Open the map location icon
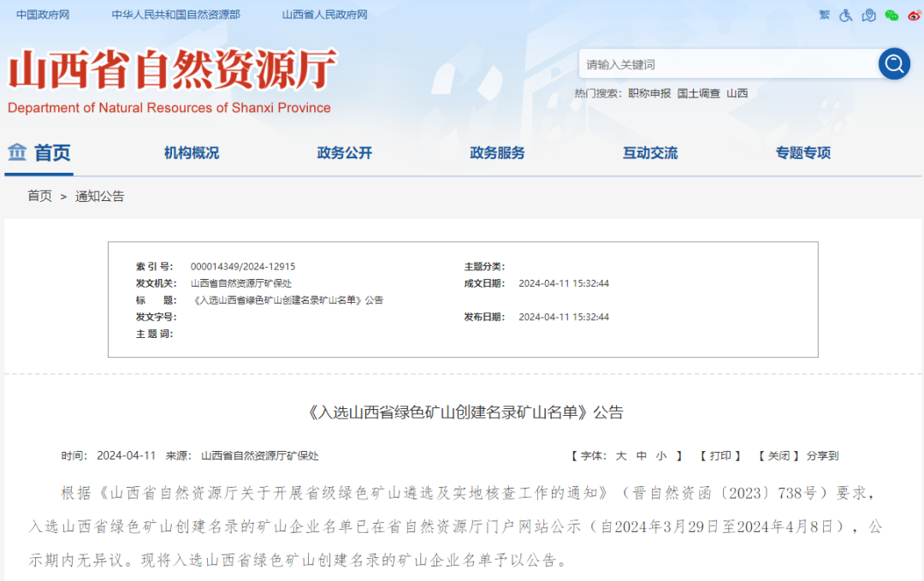 869,15
